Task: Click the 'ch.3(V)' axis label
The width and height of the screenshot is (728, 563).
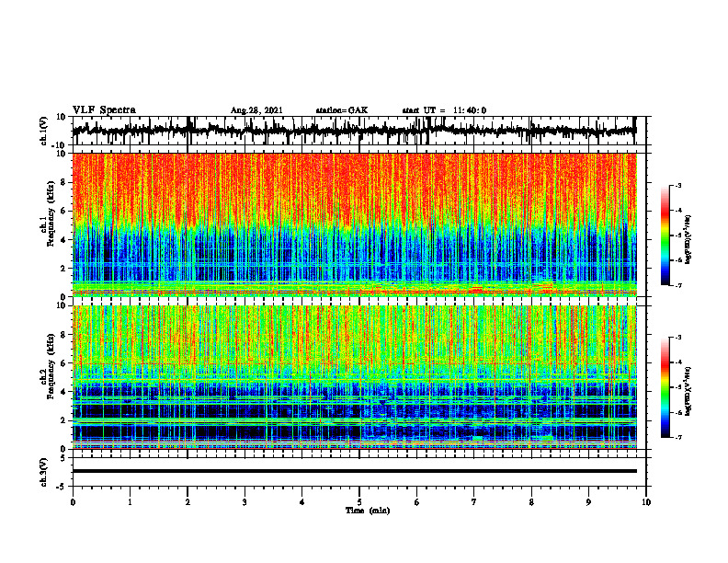Action: click(44, 472)
